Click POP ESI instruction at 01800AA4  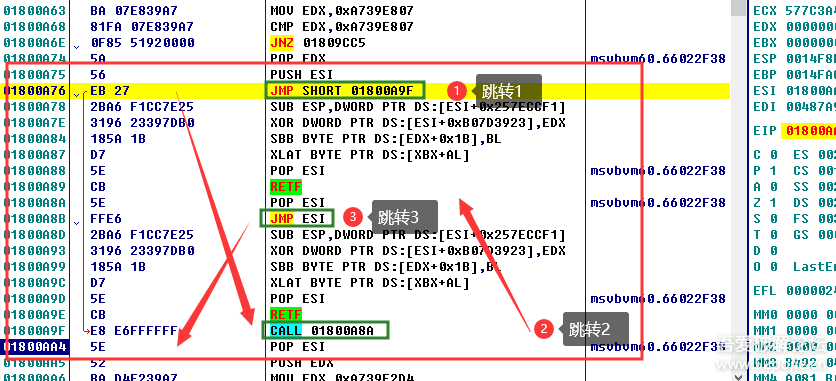(x=298, y=346)
